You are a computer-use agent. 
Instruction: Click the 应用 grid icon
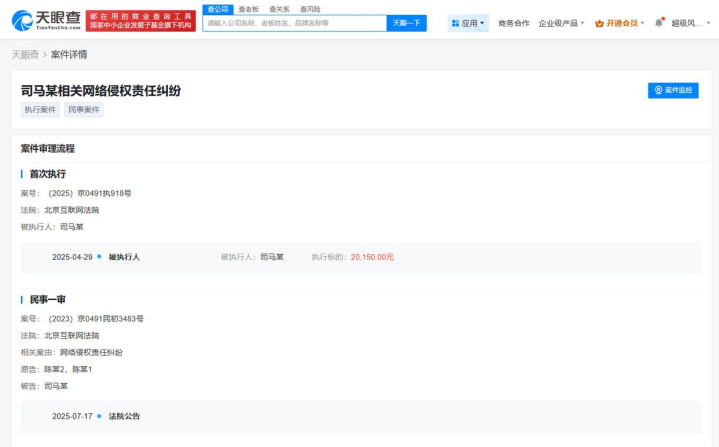(x=456, y=23)
